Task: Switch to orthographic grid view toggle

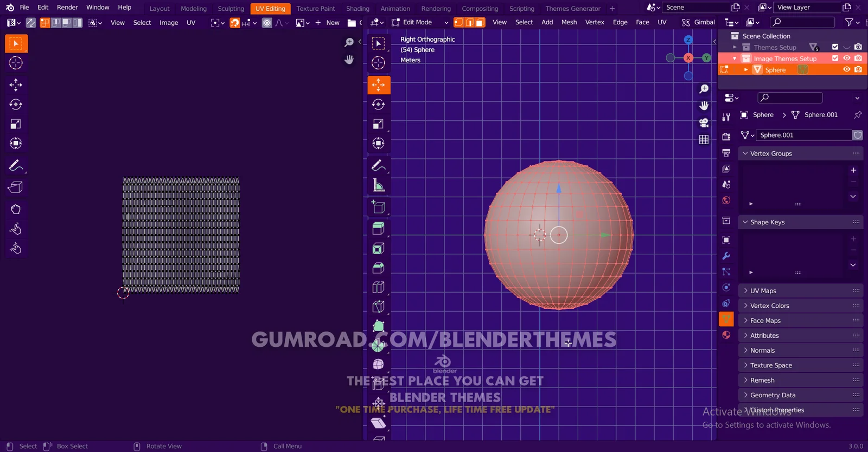Action: [704, 139]
